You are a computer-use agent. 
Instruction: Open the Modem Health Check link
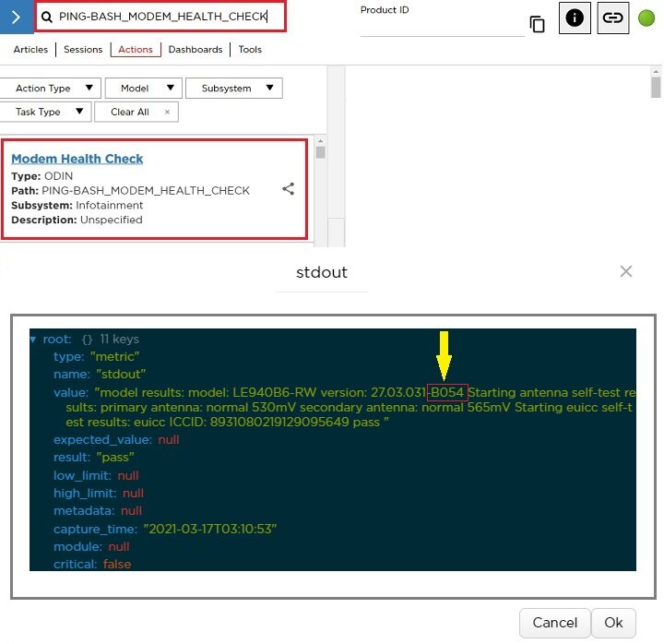click(x=77, y=159)
